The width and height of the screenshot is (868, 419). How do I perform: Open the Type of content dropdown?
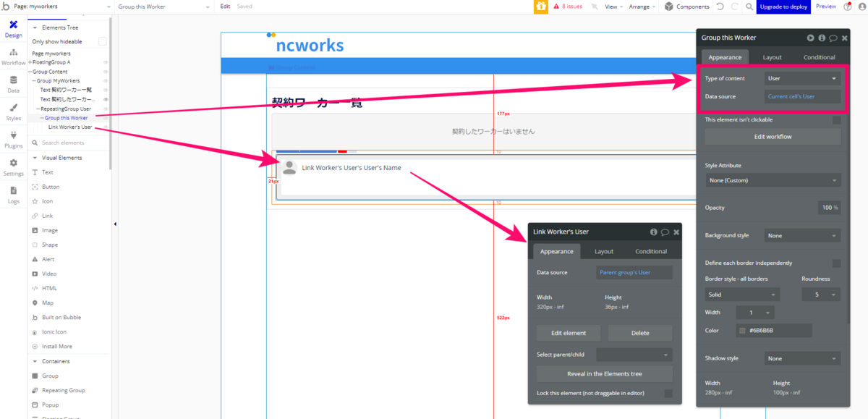point(802,78)
